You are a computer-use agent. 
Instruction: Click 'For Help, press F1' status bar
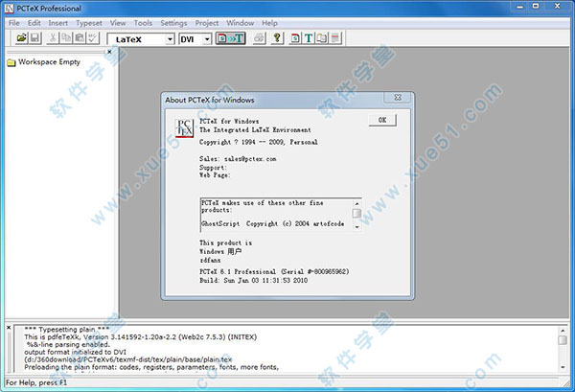point(36,382)
